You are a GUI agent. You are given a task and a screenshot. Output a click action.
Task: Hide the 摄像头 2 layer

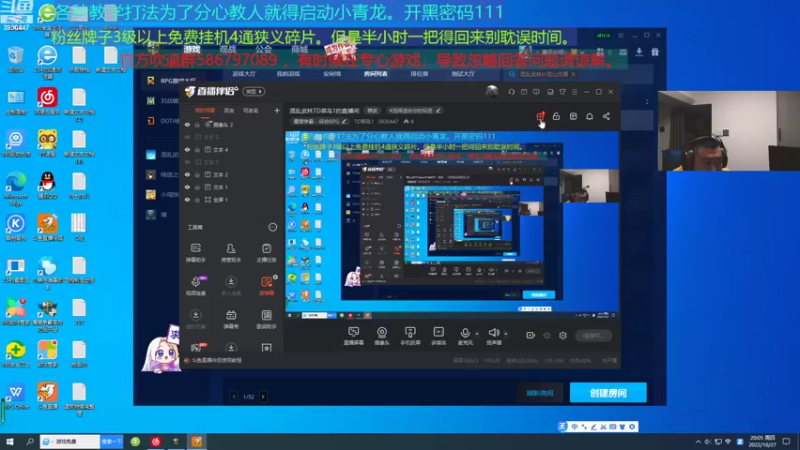point(187,124)
